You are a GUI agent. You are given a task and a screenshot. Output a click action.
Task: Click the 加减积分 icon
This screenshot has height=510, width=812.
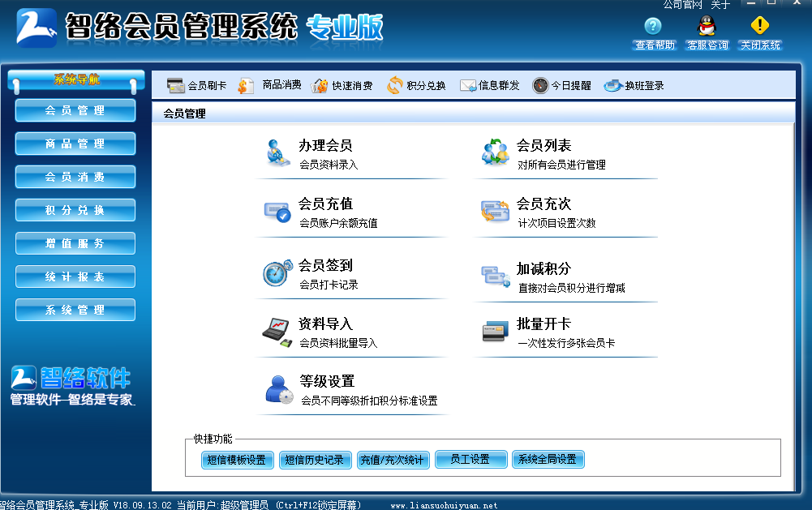click(x=496, y=276)
